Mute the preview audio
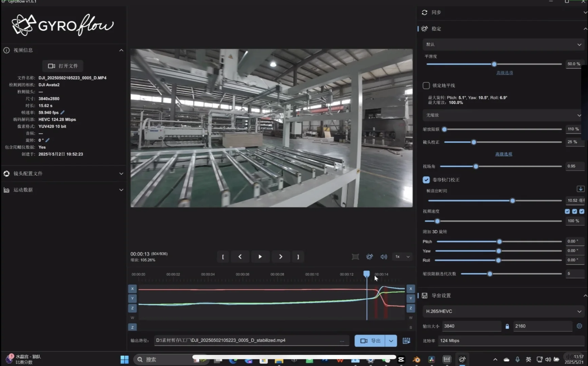This screenshot has height=366, width=588. tap(384, 257)
